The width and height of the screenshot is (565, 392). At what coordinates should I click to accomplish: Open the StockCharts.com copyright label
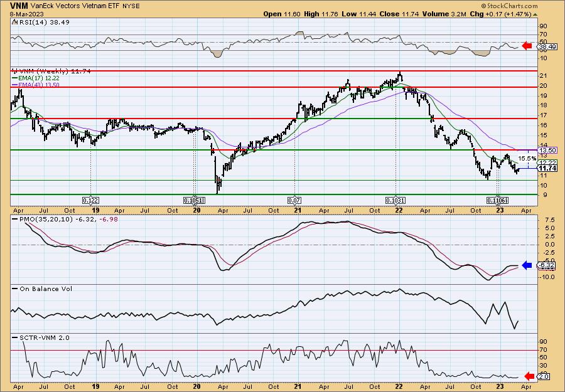coord(509,6)
